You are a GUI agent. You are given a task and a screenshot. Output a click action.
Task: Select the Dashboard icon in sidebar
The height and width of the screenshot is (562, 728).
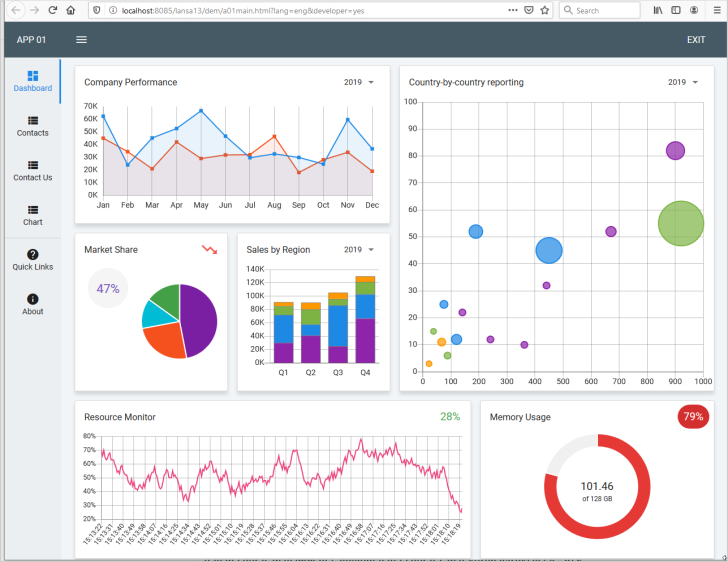(x=33, y=76)
